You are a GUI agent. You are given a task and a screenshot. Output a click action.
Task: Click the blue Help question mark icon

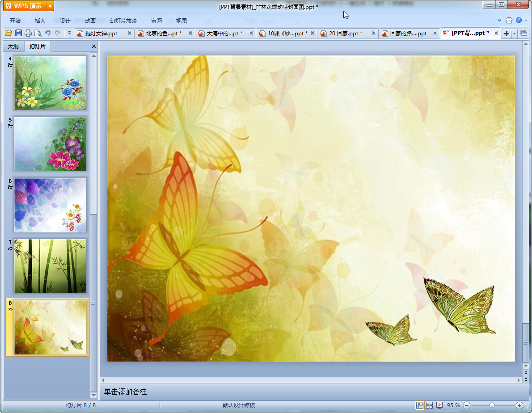click(519, 21)
